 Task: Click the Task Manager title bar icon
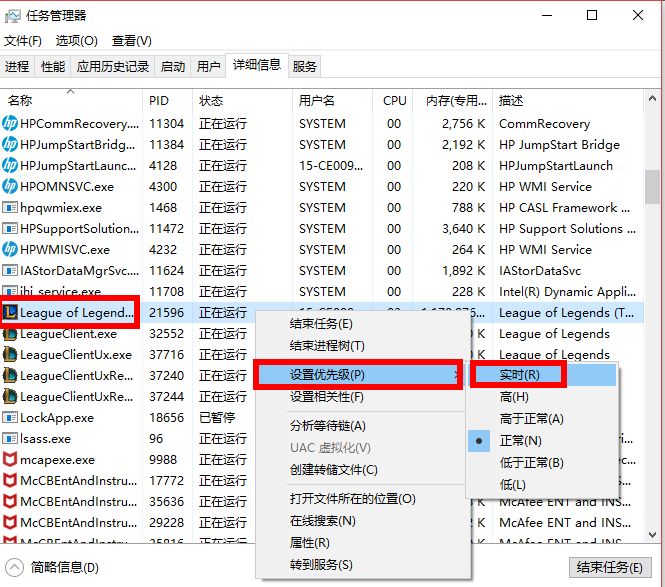point(12,16)
